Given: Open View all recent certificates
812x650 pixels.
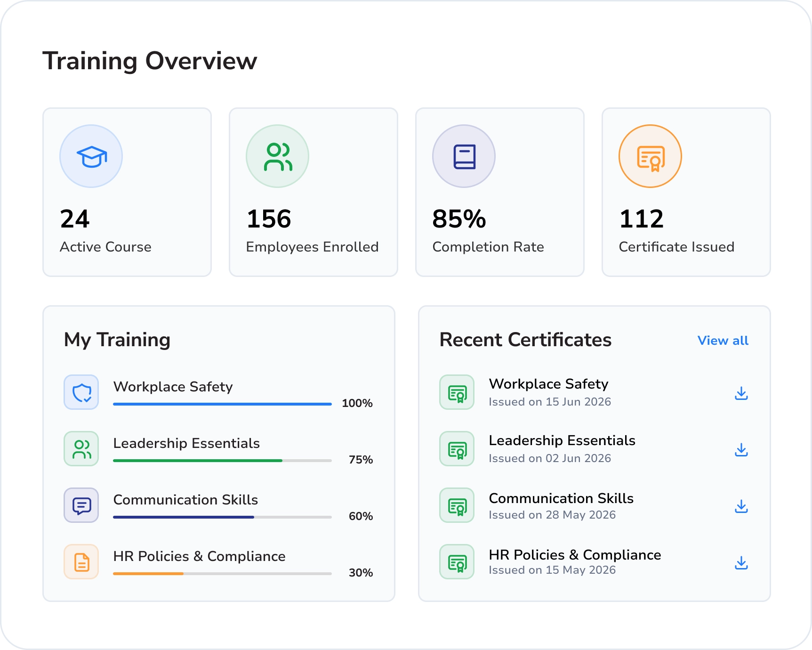Looking at the screenshot, I should point(723,341).
